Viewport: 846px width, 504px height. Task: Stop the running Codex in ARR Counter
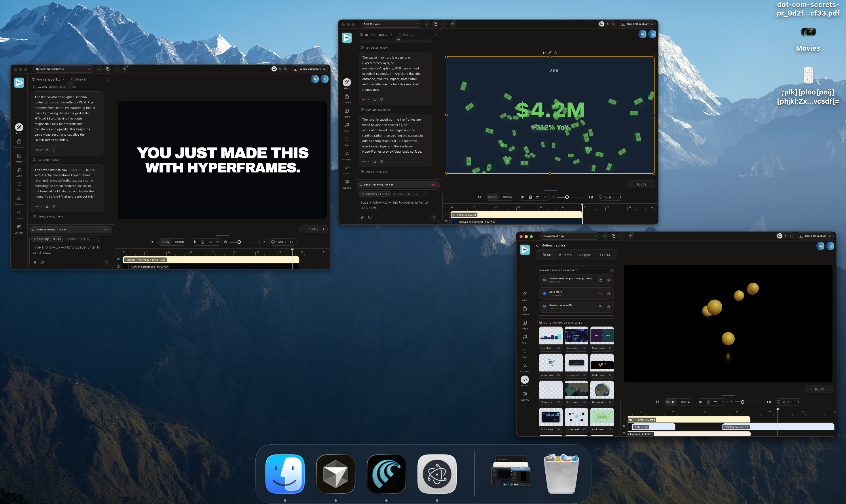[x=433, y=185]
